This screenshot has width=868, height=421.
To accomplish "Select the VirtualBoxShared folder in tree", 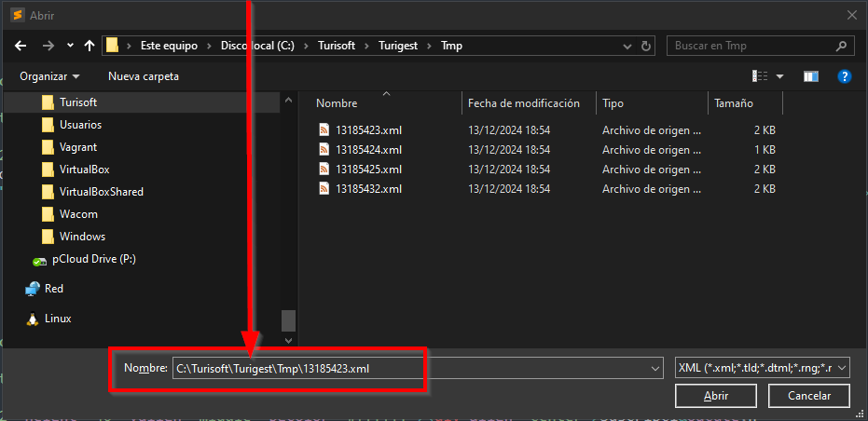I will click(101, 192).
